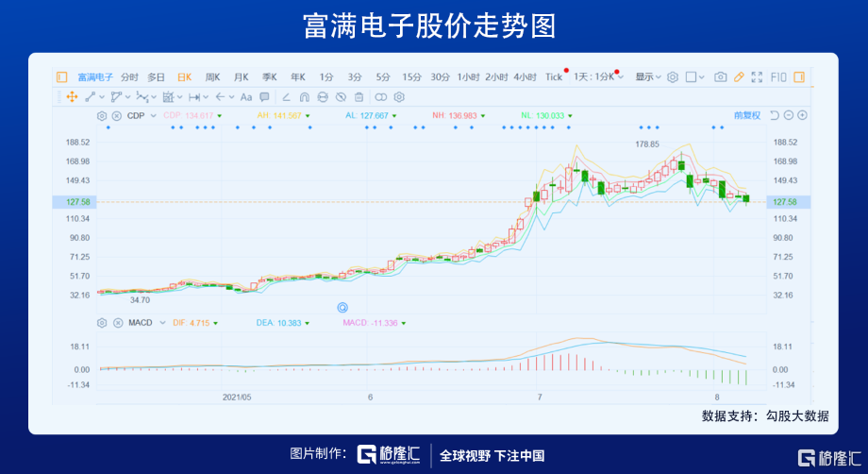Delete drawings with the trash icon
Screen dimensions: 868x474
click(x=359, y=97)
